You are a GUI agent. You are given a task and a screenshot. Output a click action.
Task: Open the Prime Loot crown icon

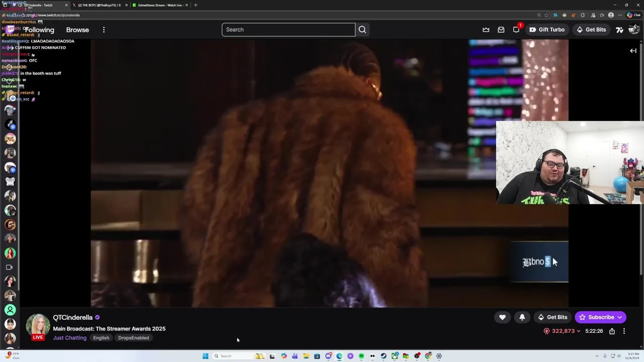pos(486,30)
